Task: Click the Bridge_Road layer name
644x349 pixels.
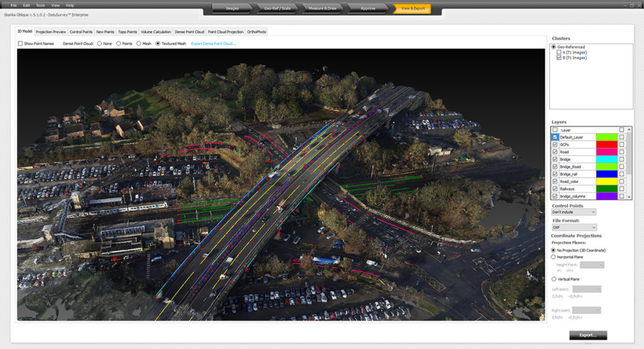Action: 570,167
